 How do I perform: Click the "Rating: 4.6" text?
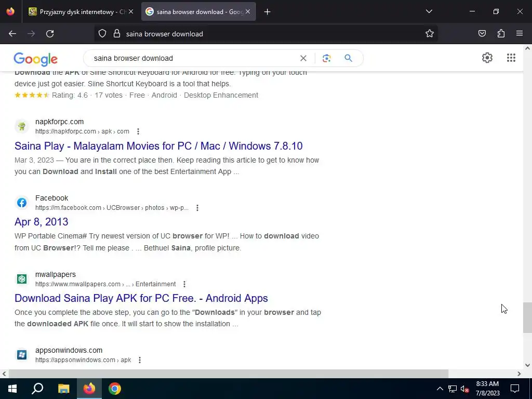click(70, 96)
